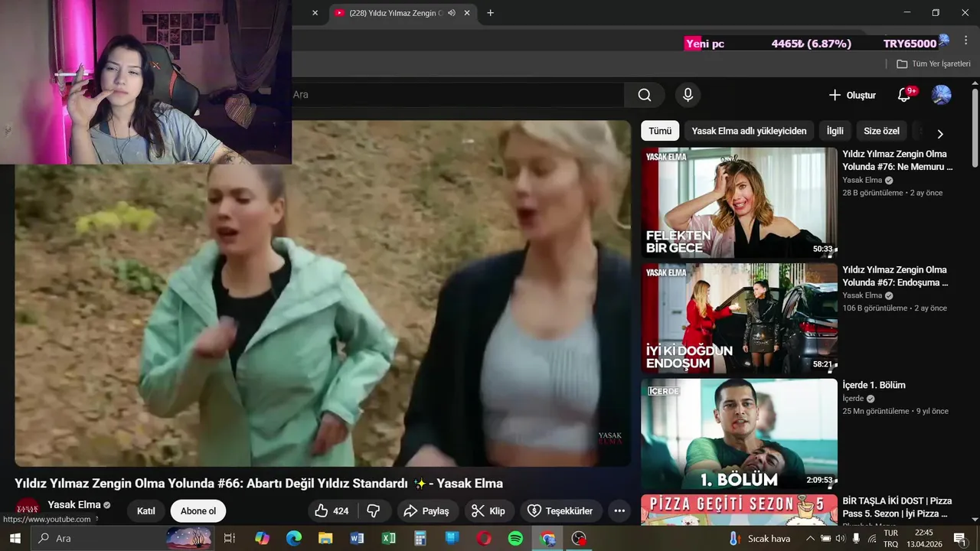Click the page vertical scrollbar
This screenshot has height=551, width=980.
[975, 129]
